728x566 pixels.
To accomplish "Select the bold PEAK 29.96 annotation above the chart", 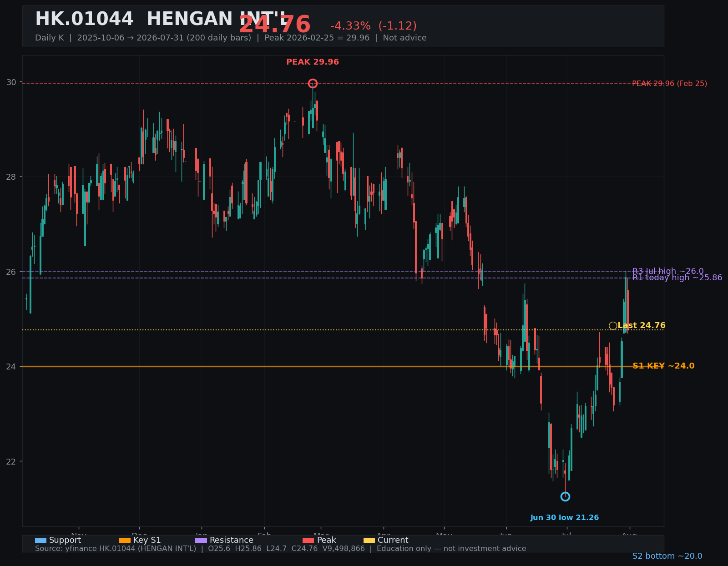I will [x=313, y=62].
